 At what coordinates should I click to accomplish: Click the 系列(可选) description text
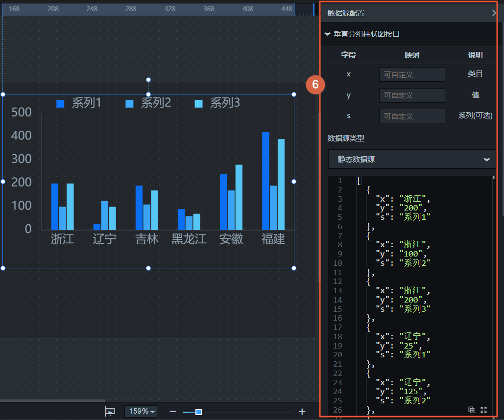pos(476,116)
